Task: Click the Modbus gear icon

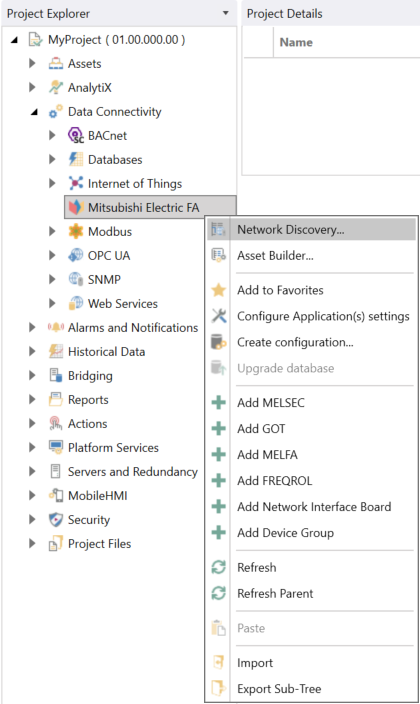Action: [x=75, y=231]
